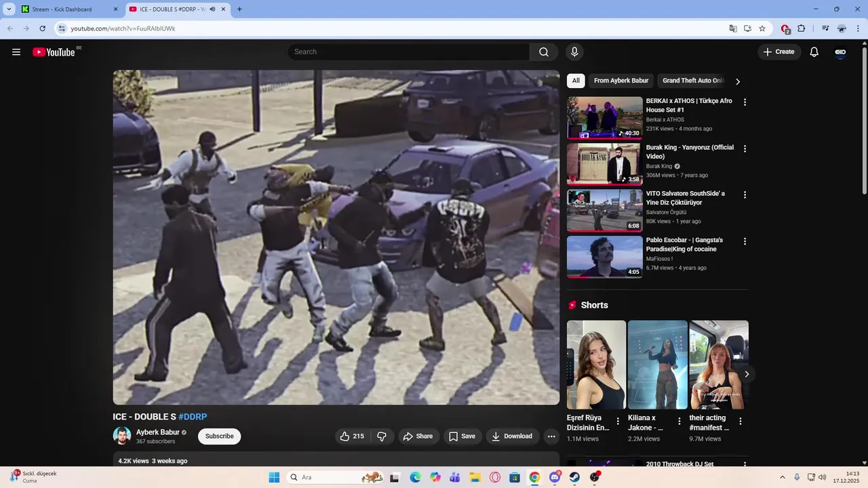
Task: Dislike the video with thumbs down
Action: [x=382, y=436]
